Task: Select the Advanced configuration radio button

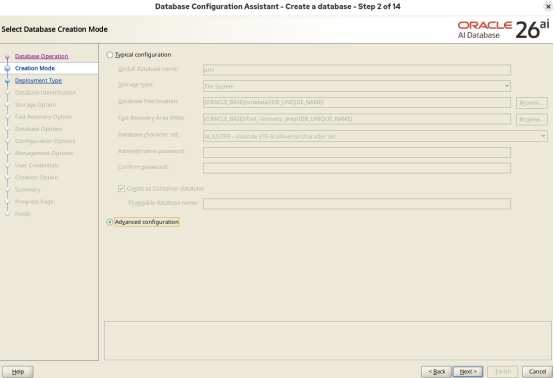Action: (110, 222)
